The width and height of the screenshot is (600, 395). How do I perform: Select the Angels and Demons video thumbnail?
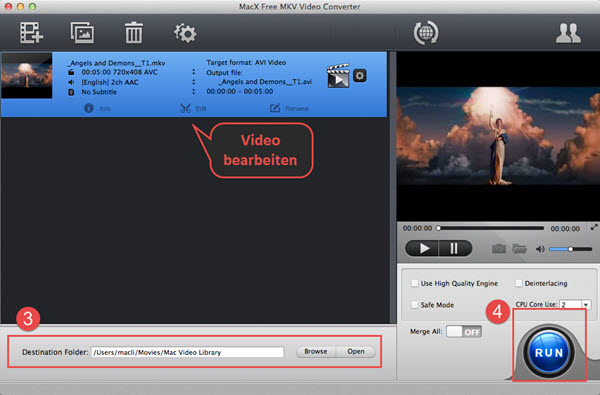27,75
